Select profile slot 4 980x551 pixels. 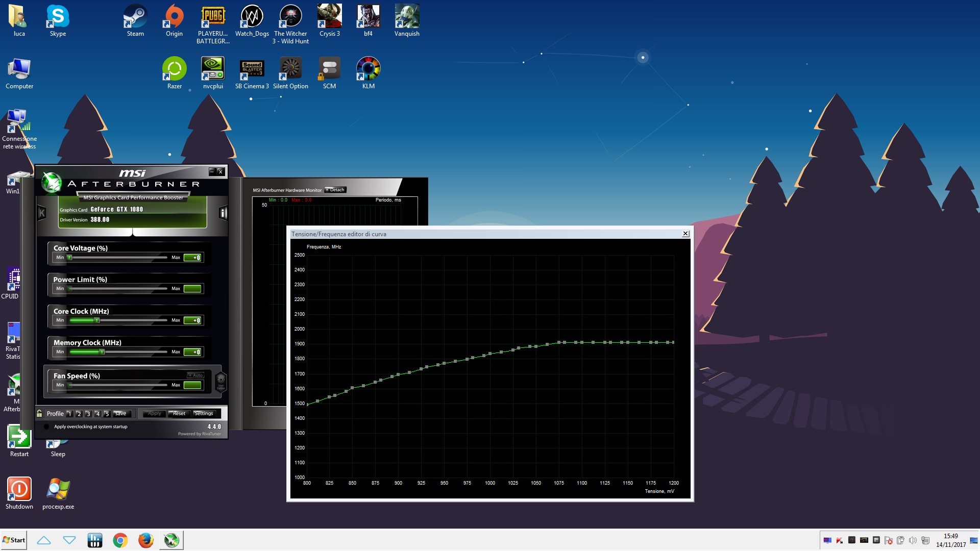97,414
